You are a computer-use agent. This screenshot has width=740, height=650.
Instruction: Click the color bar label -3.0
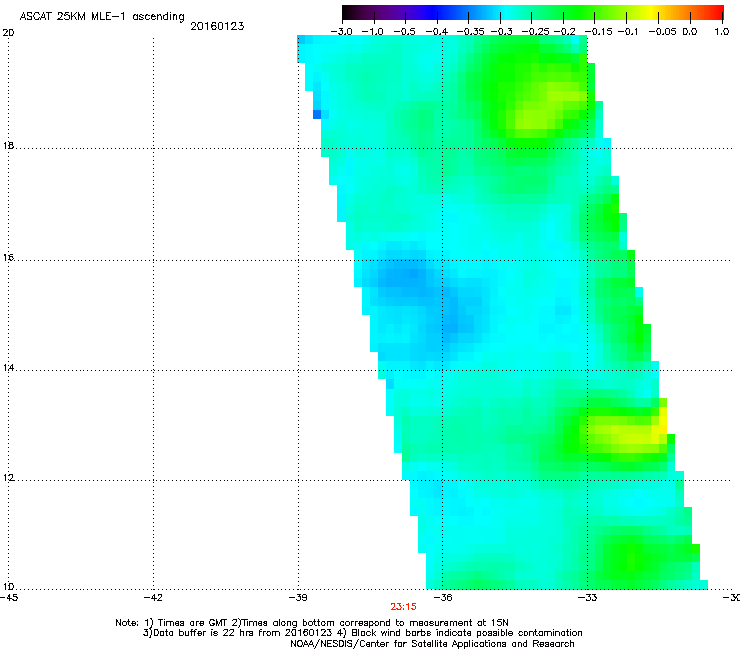(341, 32)
